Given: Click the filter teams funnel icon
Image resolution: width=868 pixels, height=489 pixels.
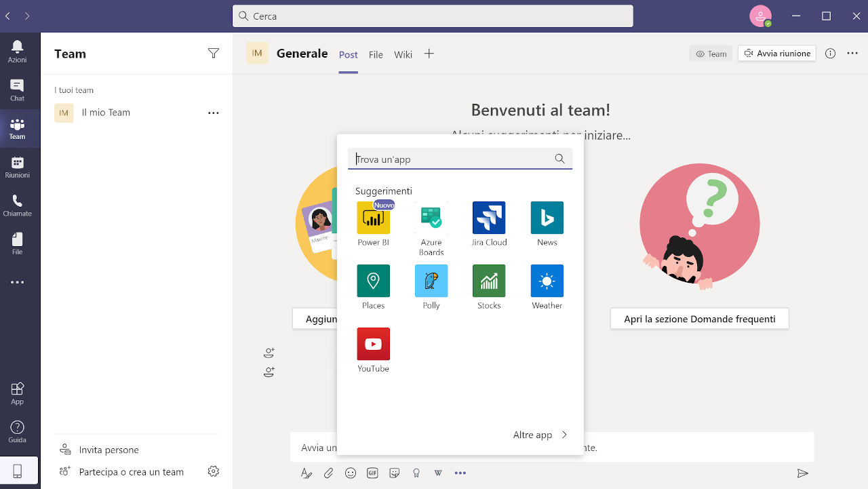Looking at the screenshot, I should (x=214, y=53).
